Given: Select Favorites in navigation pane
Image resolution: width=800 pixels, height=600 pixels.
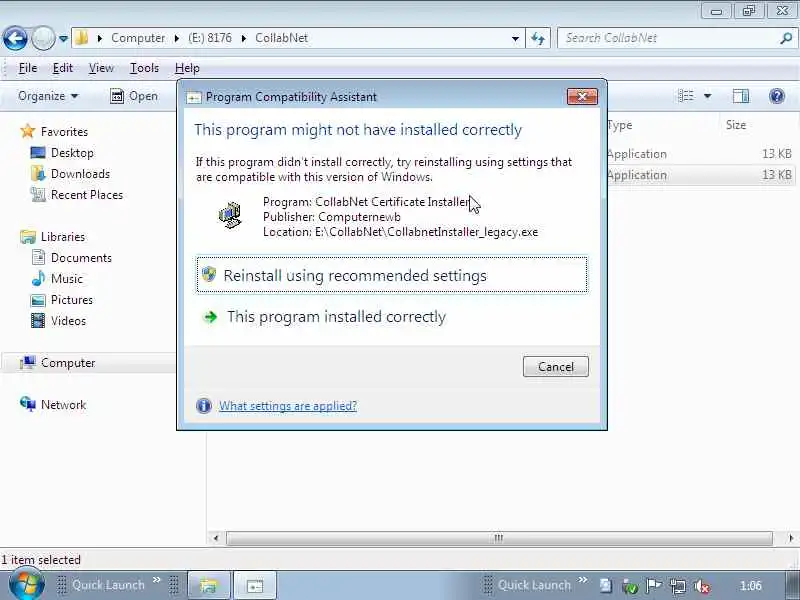Looking at the screenshot, I should click(64, 132).
